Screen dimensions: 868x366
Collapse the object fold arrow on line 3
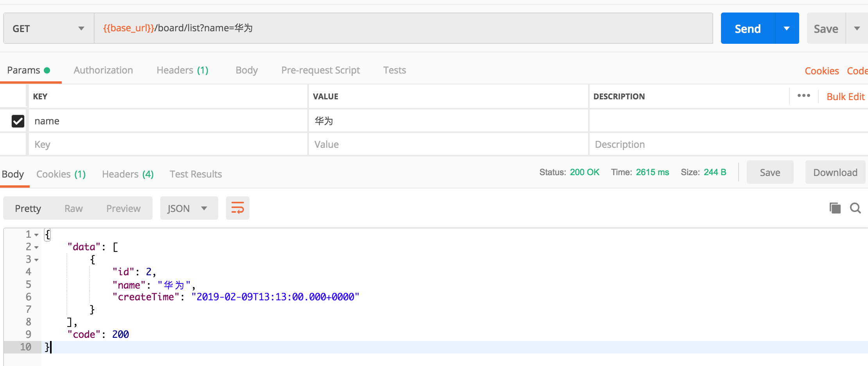click(36, 260)
